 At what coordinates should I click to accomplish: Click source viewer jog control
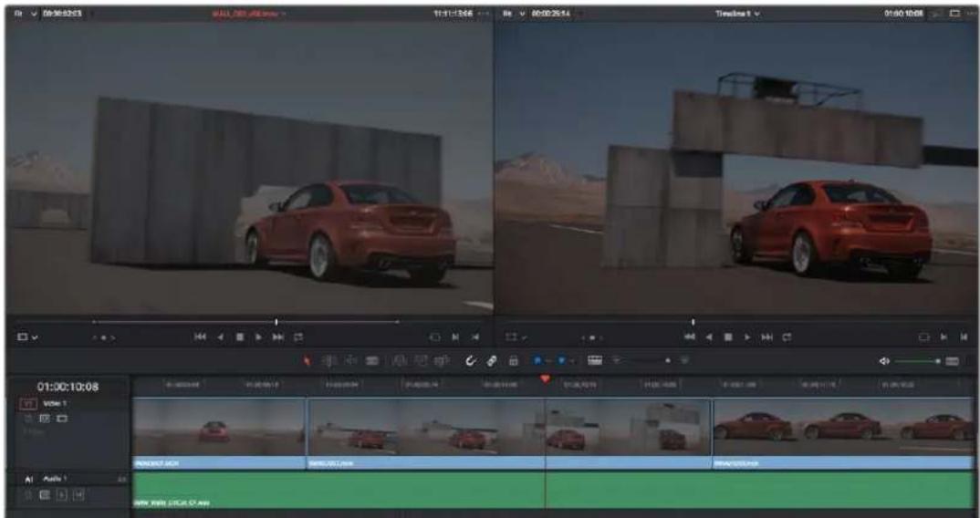click(104, 337)
